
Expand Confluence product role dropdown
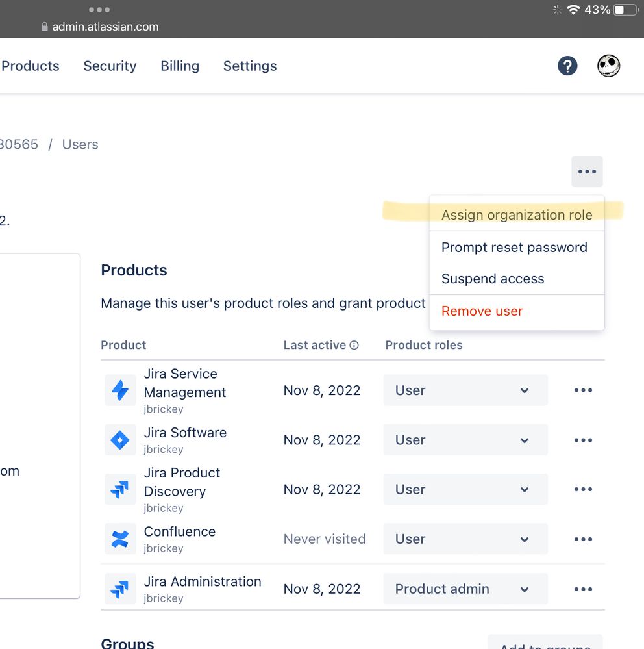pyautogui.click(x=465, y=539)
